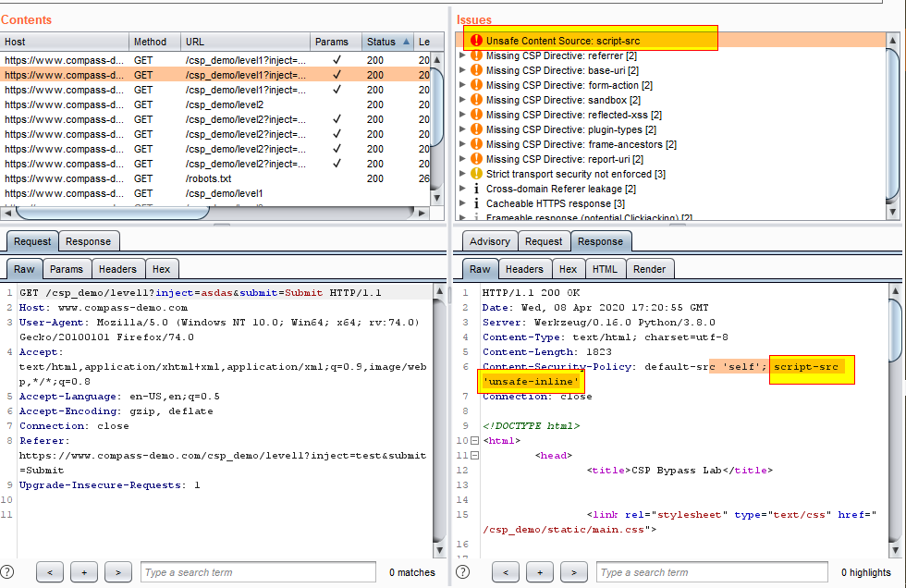
Task: Click the red severity icon for Unsafe Content Source
Action: [x=476, y=41]
